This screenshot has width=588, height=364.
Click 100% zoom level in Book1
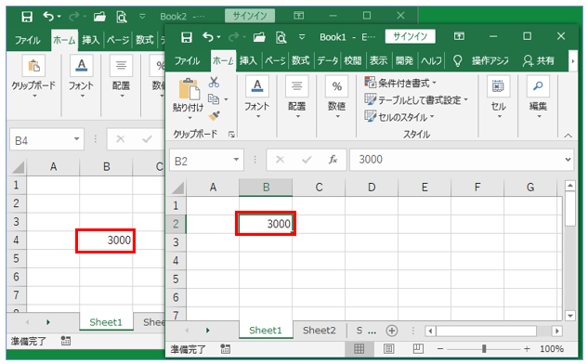pos(552,349)
